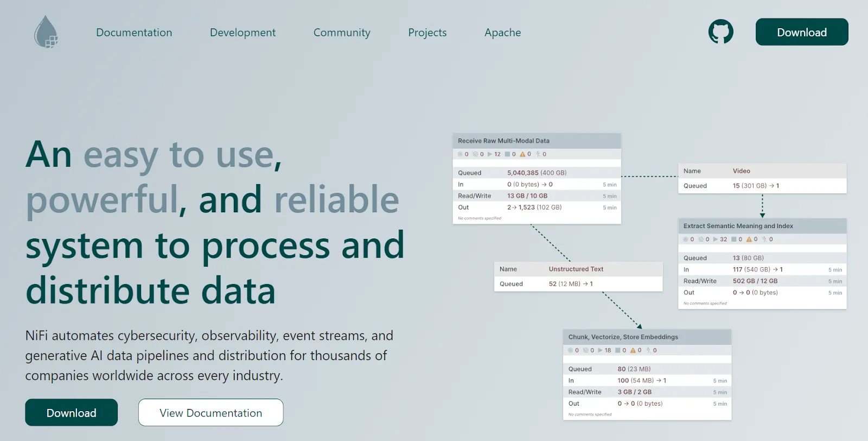Open the Apache menu

click(502, 33)
